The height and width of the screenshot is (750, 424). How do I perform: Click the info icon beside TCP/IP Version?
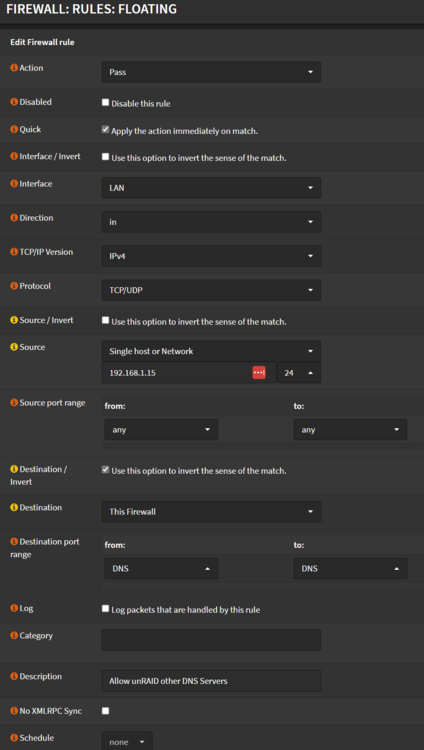point(14,252)
